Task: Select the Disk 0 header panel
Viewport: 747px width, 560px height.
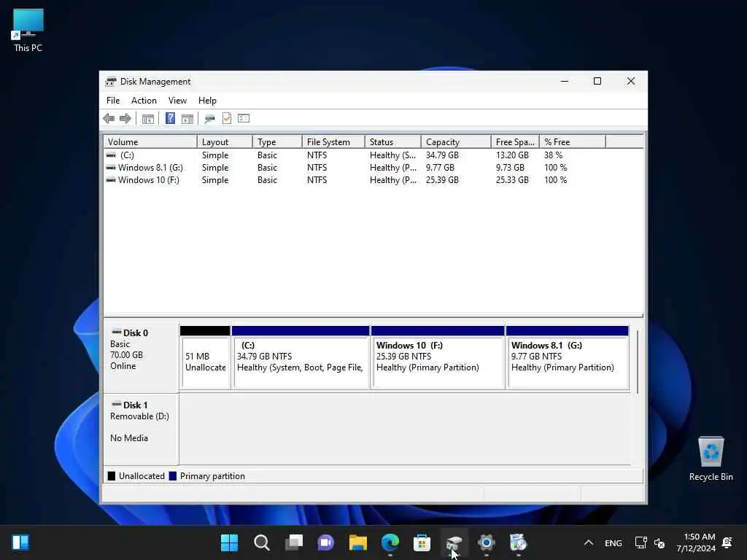Action: click(x=141, y=356)
